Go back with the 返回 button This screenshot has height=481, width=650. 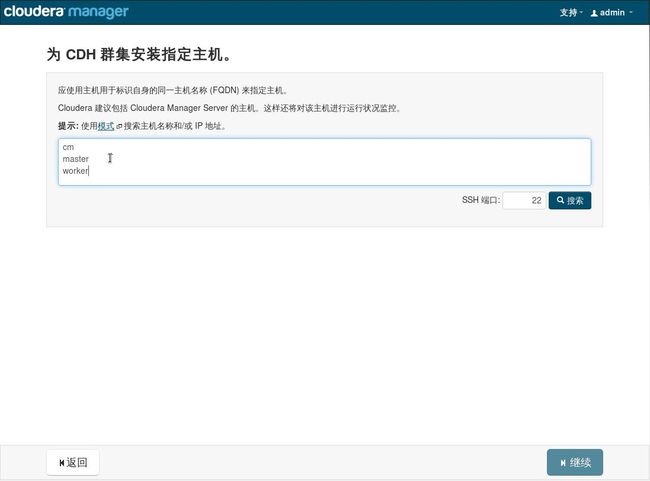73,462
